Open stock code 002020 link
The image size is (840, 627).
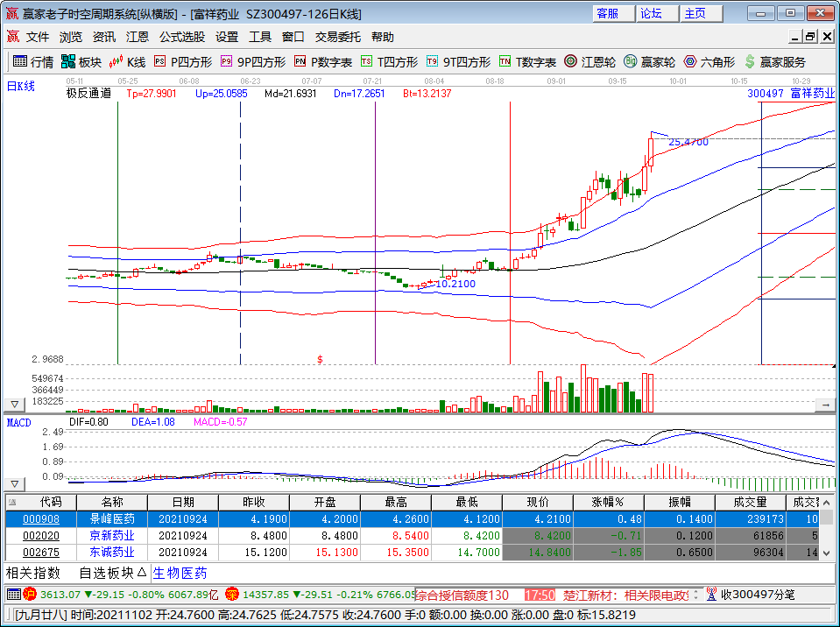coord(41,535)
